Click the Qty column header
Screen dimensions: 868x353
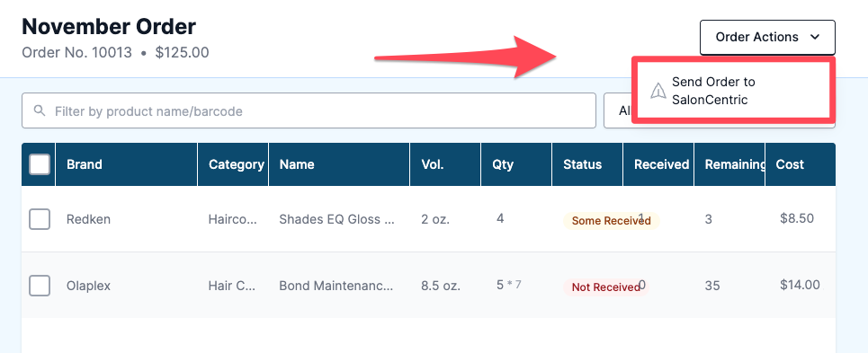pos(503,164)
